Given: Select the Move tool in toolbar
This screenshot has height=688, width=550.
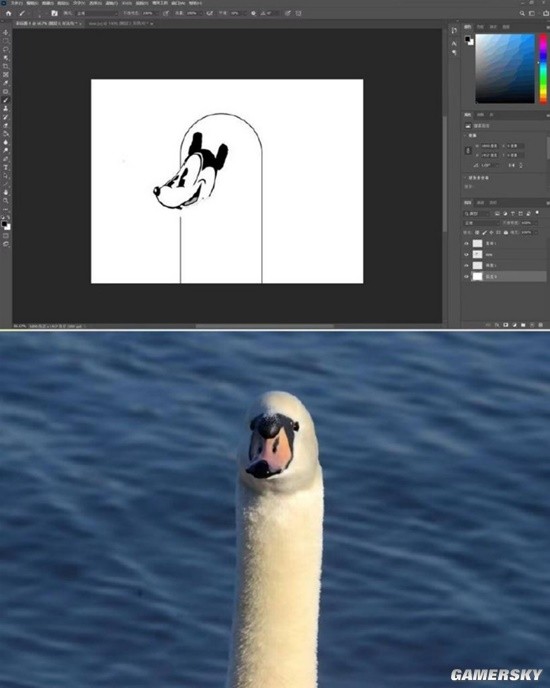Looking at the screenshot, I should click(6, 33).
